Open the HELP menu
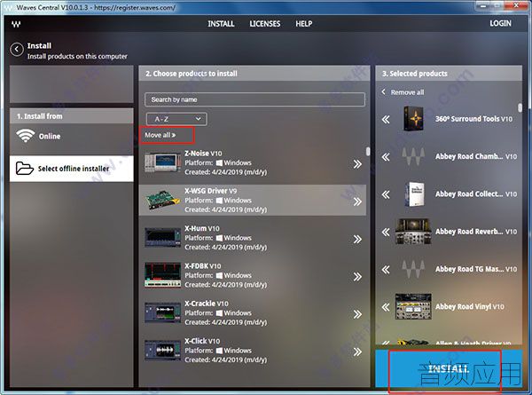Image resolution: width=532 pixels, height=395 pixels. coord(303,24)
